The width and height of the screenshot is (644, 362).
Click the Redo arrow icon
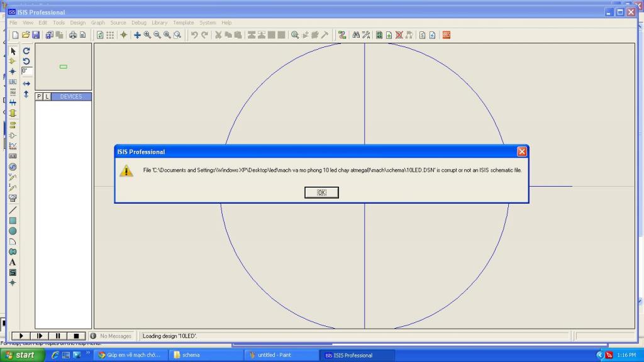[204, 35]
